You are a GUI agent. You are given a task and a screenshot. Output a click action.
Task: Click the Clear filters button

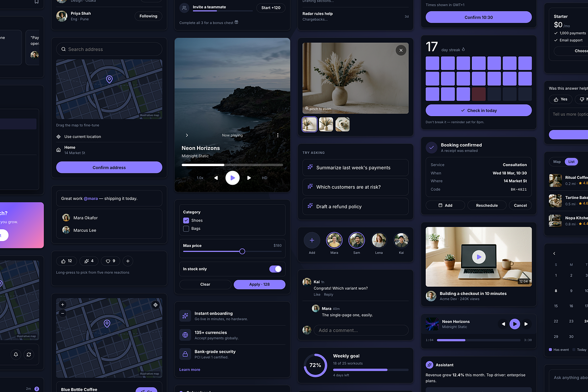[205, 284]
